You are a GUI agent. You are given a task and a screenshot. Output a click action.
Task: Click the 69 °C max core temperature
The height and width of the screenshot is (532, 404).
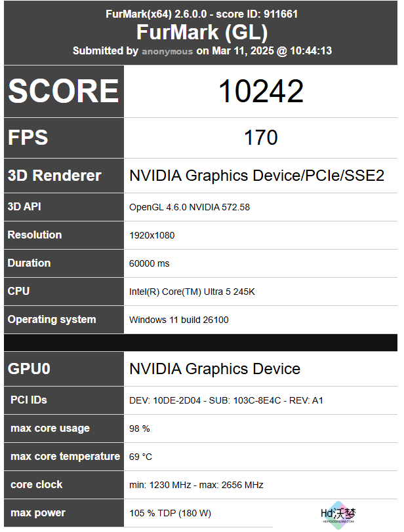point(140,457)
